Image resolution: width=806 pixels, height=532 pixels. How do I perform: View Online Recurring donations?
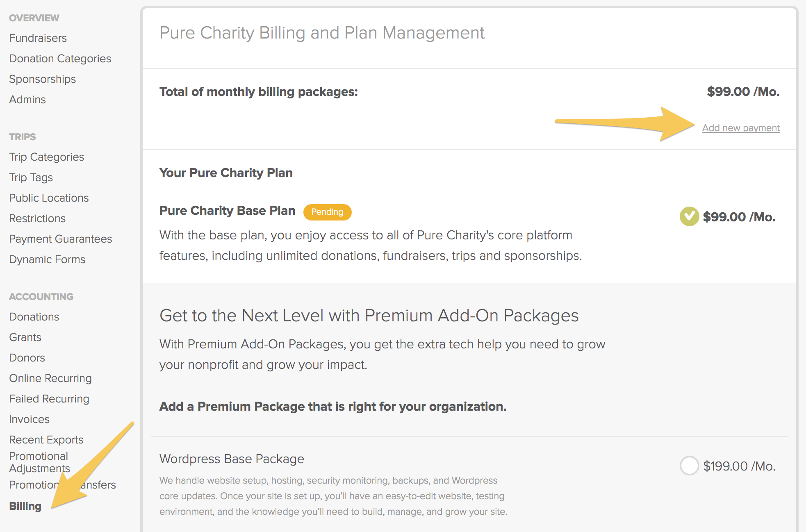click(x=50, y=378)
